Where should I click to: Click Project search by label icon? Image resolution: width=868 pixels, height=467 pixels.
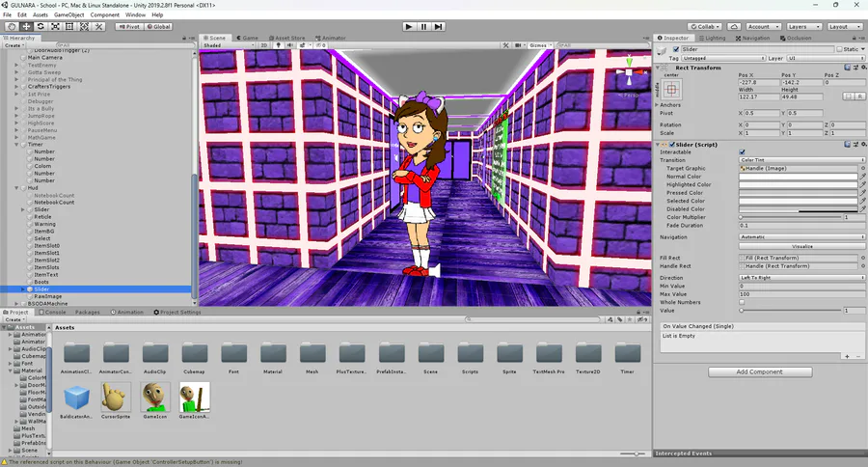620,319
